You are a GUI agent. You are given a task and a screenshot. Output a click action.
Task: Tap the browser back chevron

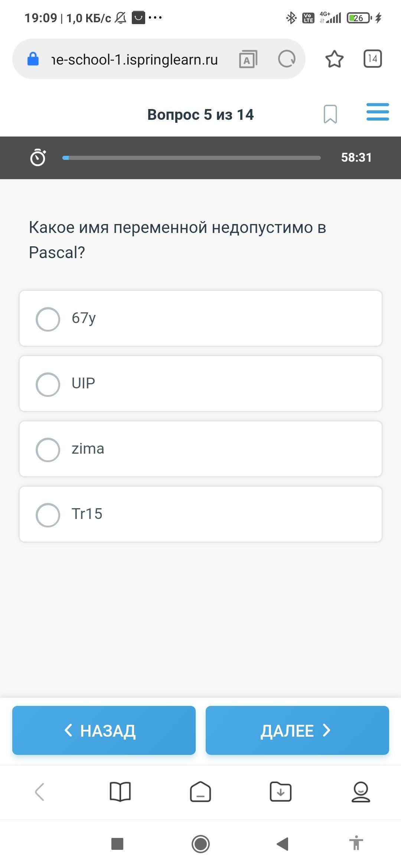(x=40, y=792)
